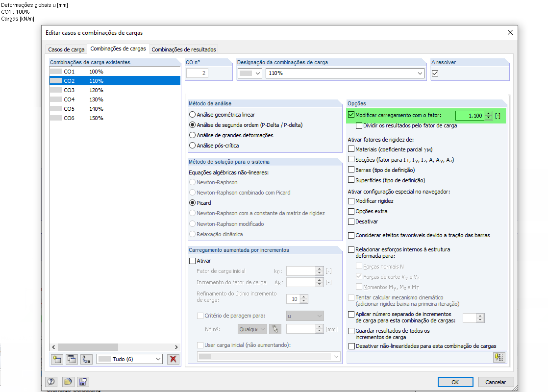Check Dividir os resultados pelo fator de carga
This screenshot has height=392, width=548.
click(x=359, y=125)
